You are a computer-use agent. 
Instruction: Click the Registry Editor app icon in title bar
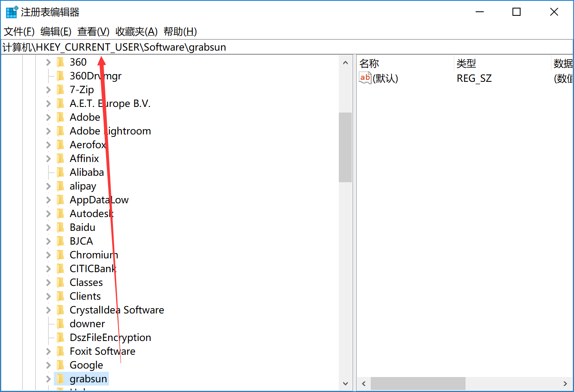click(12, 12)
